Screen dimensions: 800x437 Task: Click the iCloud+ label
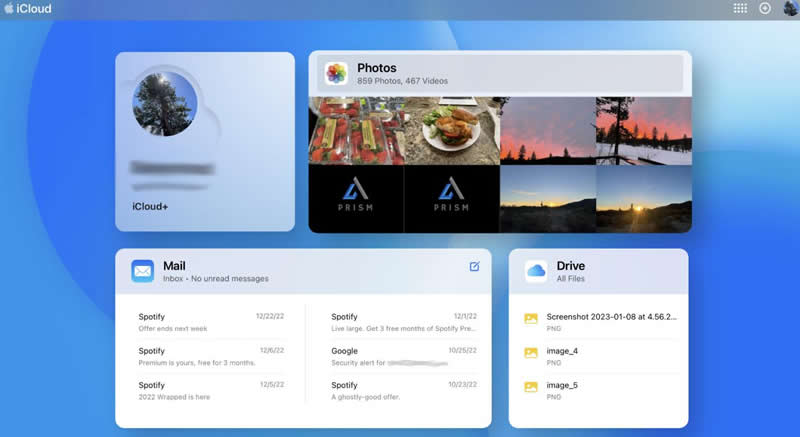point(150,207)
